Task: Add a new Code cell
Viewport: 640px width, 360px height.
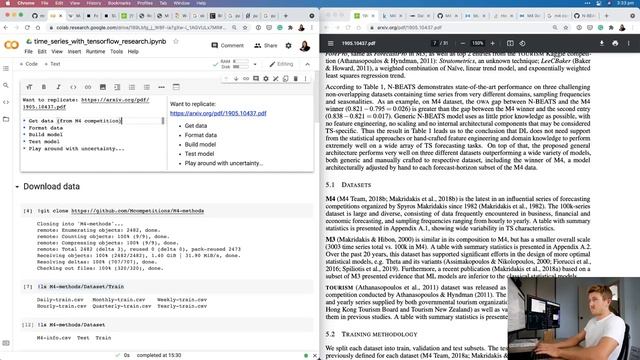Action: pos(29,64)
